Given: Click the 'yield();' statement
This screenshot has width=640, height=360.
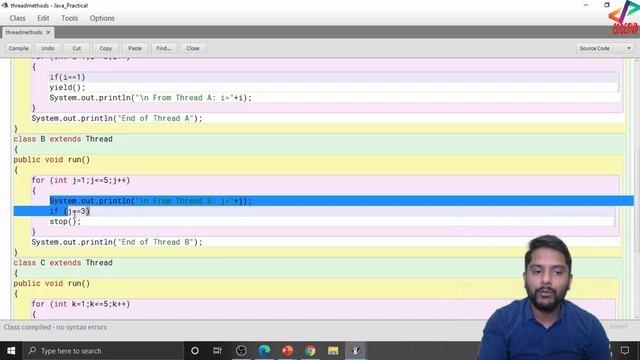Looking at the screenshot, I should click(67, 87).
